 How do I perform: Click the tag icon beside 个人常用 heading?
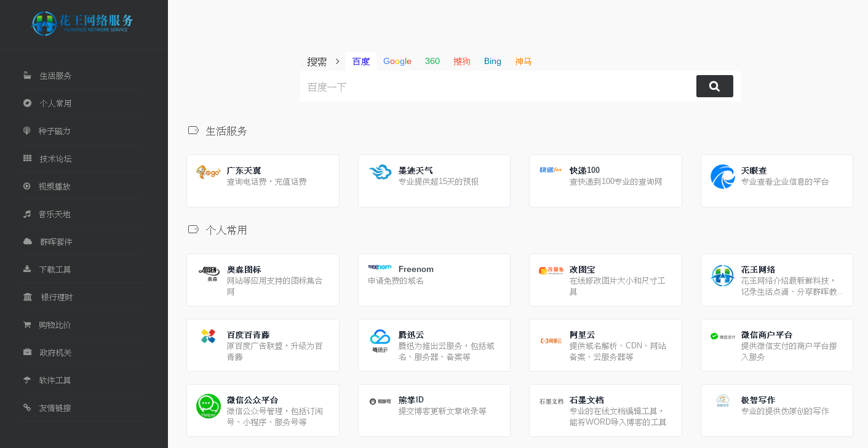point(193,229)
